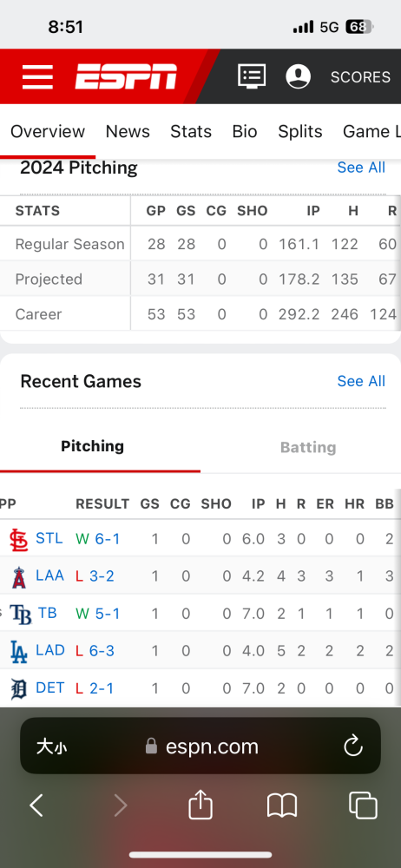Go back with Safari back arrow
401x868 pixels.
point(36,805)
